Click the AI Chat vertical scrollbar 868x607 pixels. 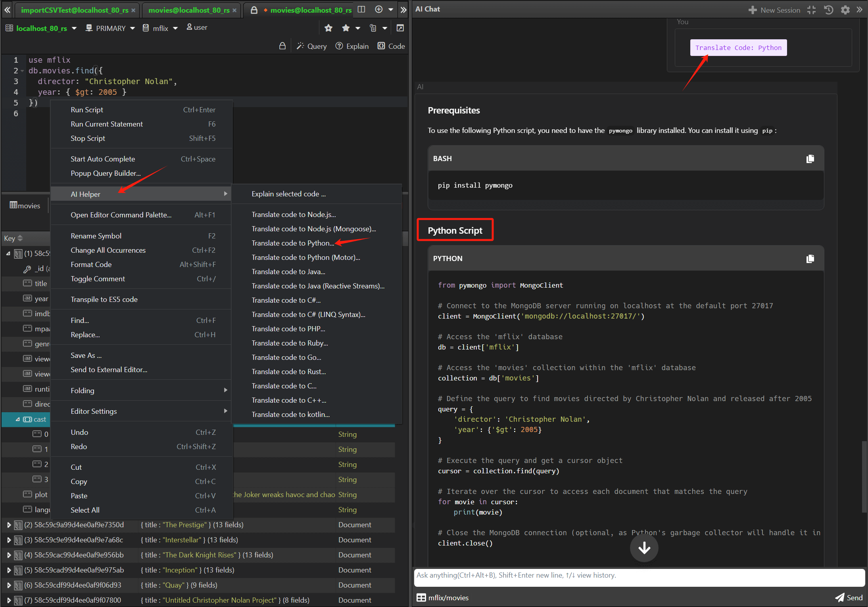(864, 477)
